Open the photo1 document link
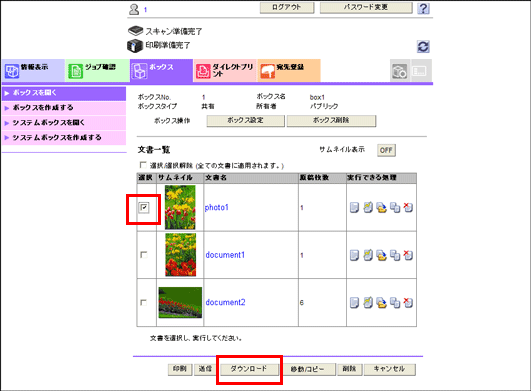The image size is (531, 391). point(217,208)
